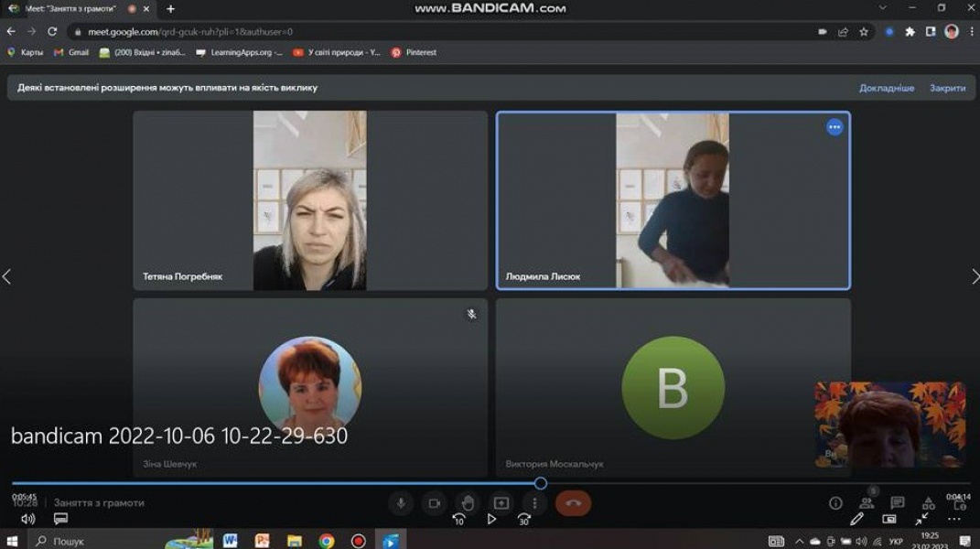The image size is (980, 549).
Task: Open the next media with right arrow
Action: [x=974, y=276]
